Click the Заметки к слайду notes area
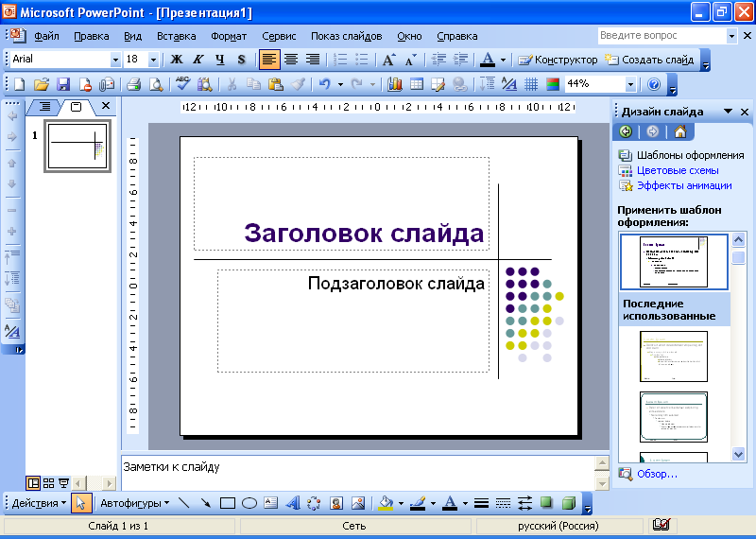Image resolution: width=756 pixels, height=539 pixels. click(x=358, y=473)
